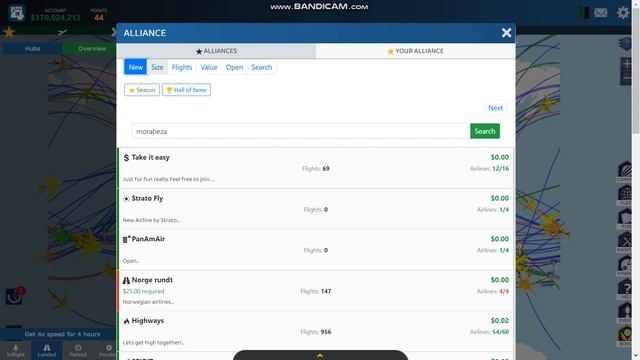This screenshot has height=360, width=640.
Task: Open the Highways alliance
Action: (x=316, y=331)
